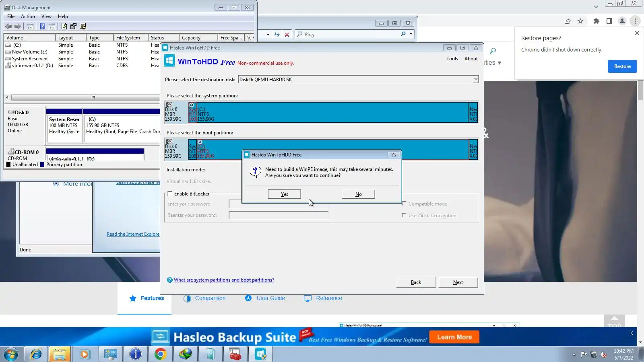This screenshot has height=362, width=644.
Task: Click the Properties icon in Disk Management toolbar
Action: 73,27
